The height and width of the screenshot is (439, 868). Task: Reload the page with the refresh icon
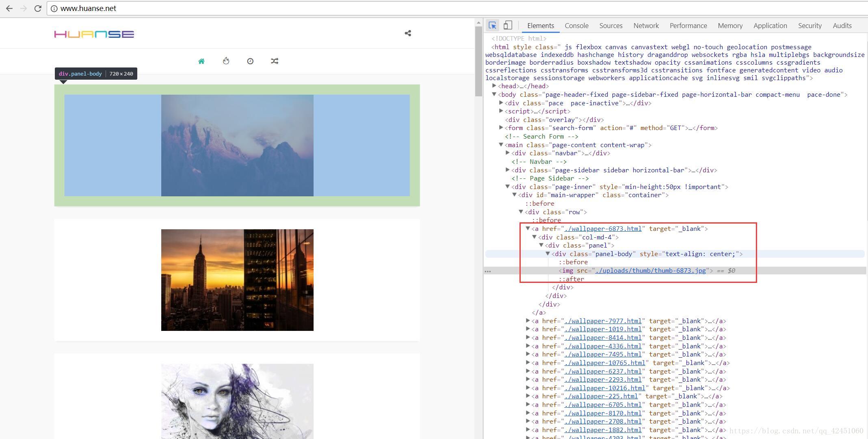tap(38, 8)
